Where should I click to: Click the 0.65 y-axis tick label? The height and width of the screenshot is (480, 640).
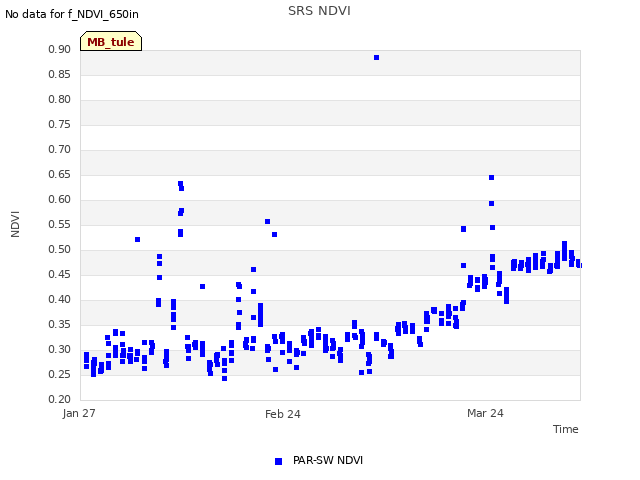tap(60, 174)
